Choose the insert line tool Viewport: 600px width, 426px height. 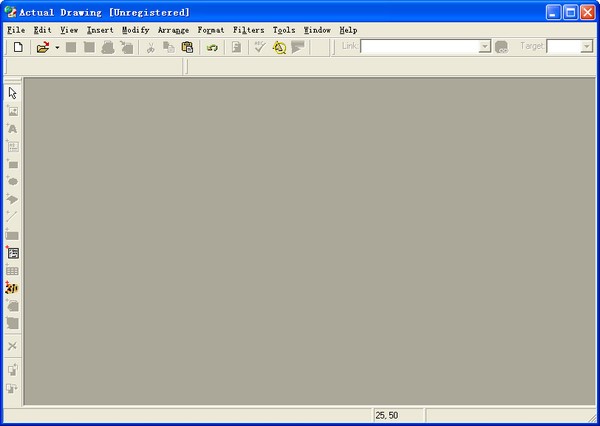pos(12,216)
